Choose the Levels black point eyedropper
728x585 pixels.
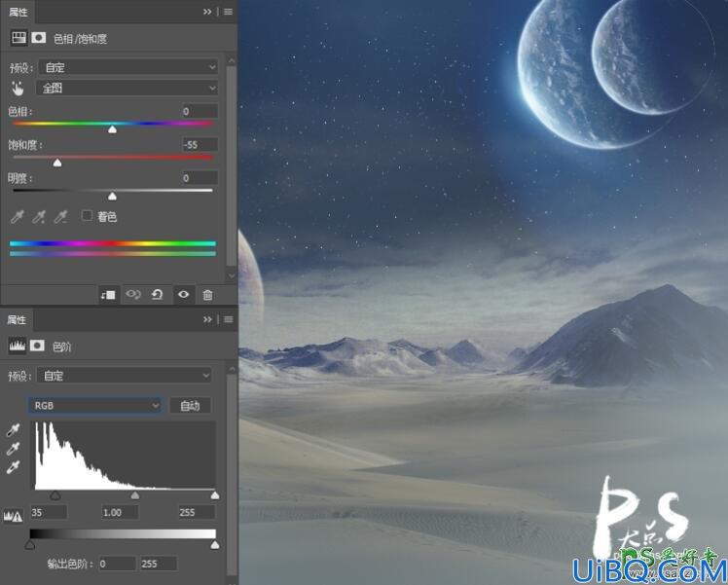pos(13,430)
